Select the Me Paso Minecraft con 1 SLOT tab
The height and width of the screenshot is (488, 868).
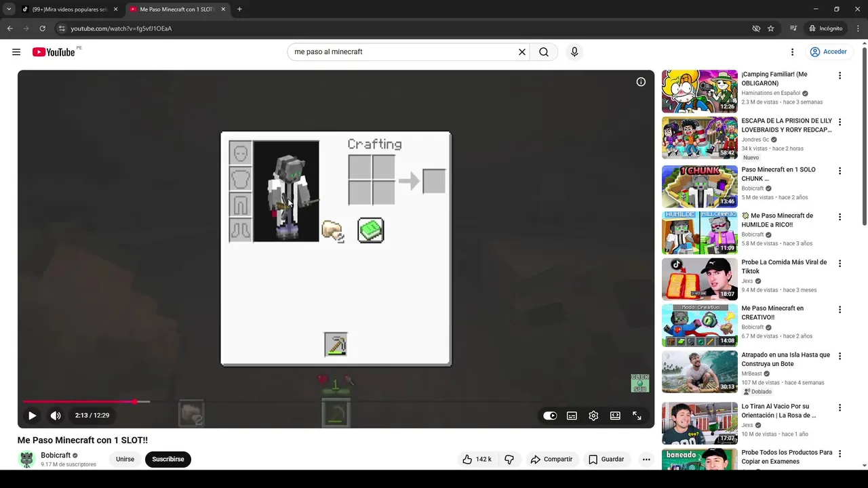(176, 9)
